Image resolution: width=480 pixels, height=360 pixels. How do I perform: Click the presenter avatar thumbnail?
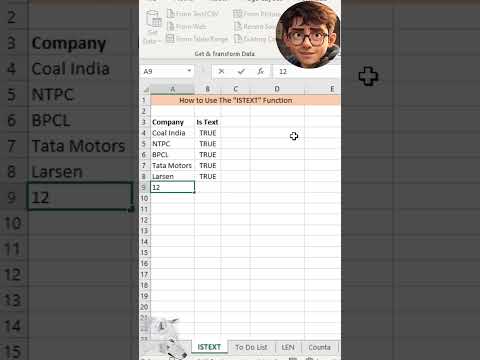[308, 35]
